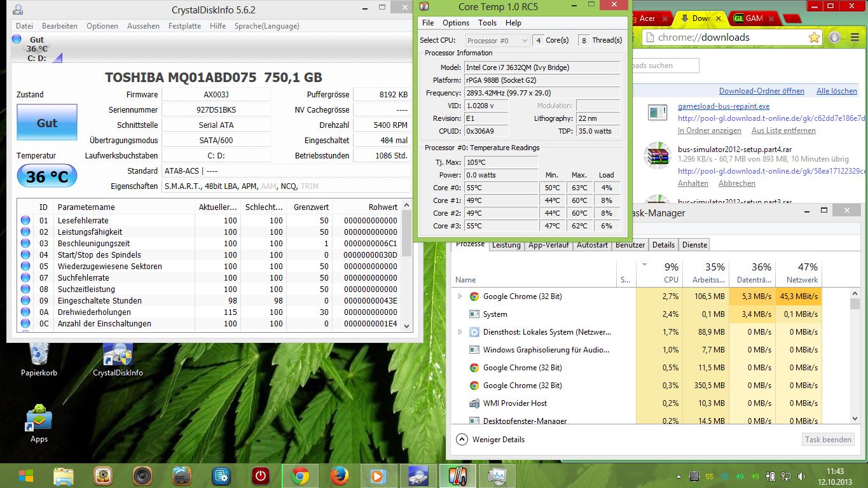Click the blue triangle disk selector indicator
The image size is (868, 488).
pos(57,59)
